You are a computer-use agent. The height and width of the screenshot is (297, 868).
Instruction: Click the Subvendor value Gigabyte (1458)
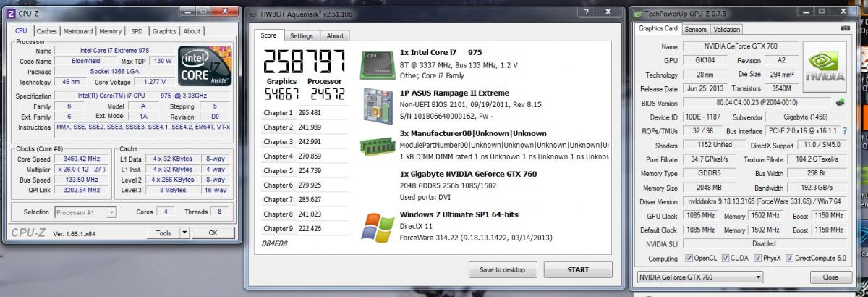[x=806, y=117]
